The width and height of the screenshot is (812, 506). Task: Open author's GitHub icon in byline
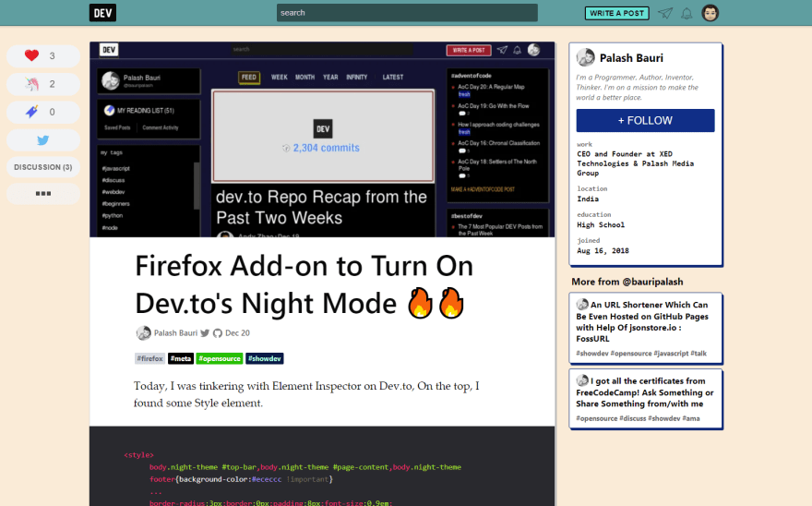[218, 333]
